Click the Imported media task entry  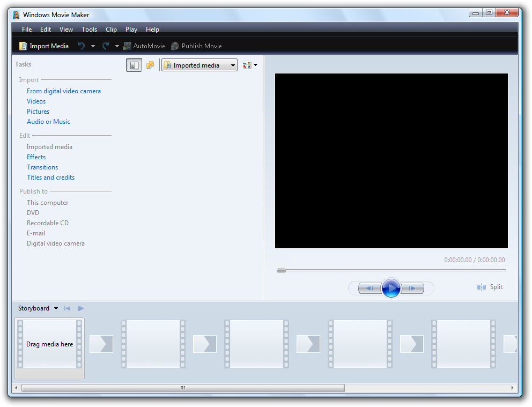pos(49,147)
